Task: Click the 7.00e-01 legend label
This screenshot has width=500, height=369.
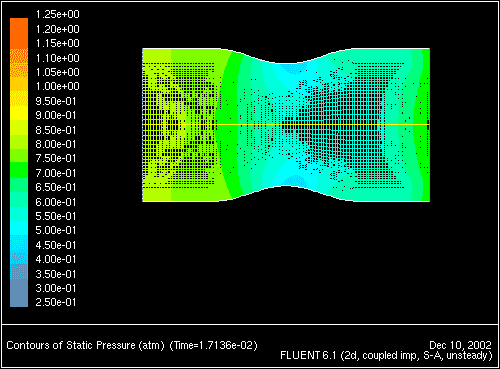Action: click(x=56, y=173)
